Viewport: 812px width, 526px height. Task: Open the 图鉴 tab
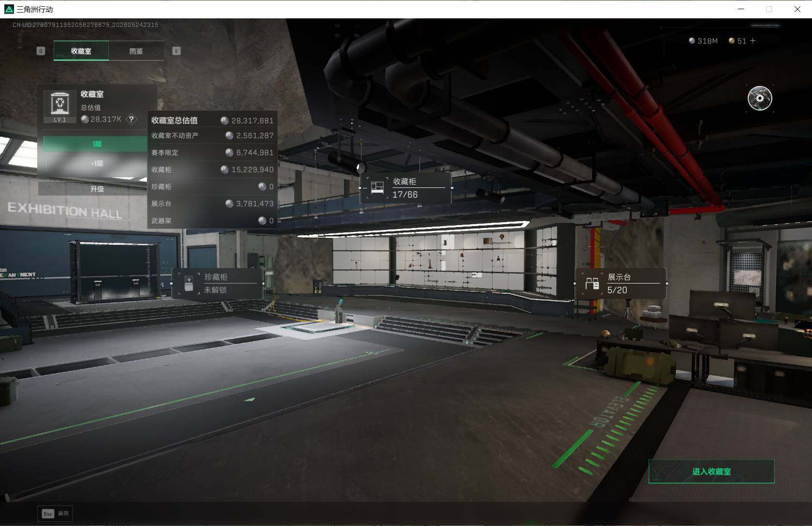click(x=136, y=51)
